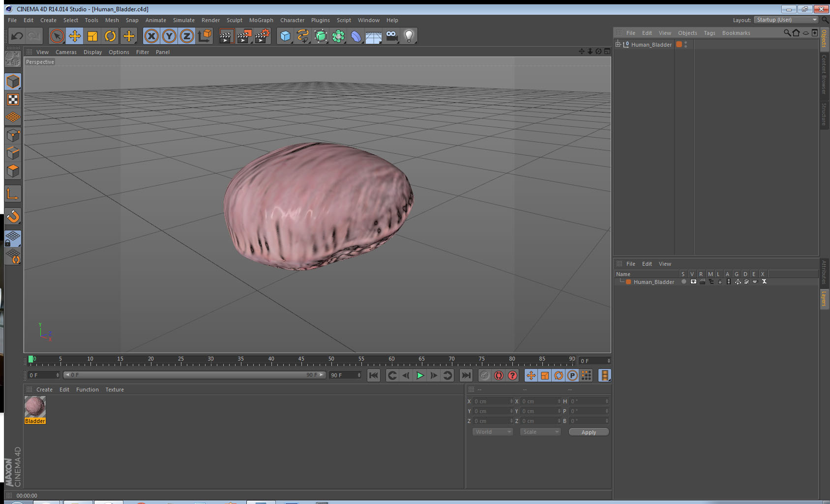Open the Mesh menu
Viewport: 830px width, 504px height.
click(112, 20)
